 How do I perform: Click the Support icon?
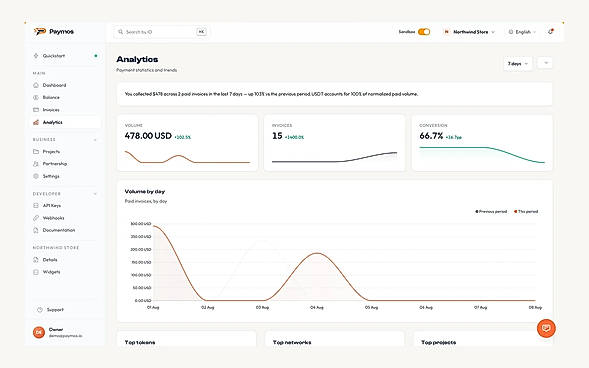pos(40,310)
